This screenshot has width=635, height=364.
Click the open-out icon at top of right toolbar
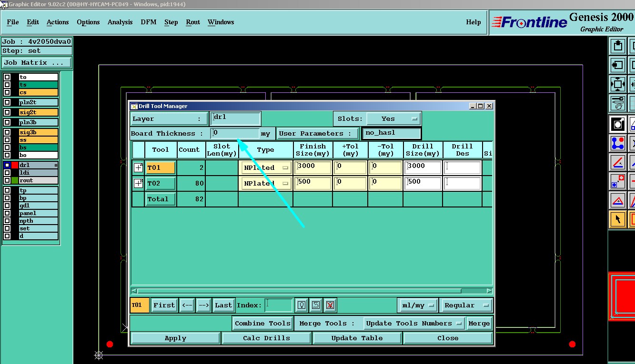618,46
